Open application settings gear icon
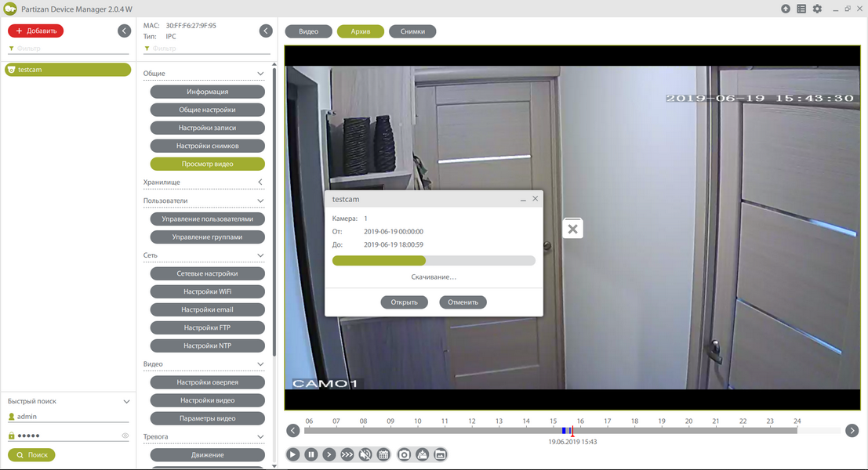 coord(817,9)
